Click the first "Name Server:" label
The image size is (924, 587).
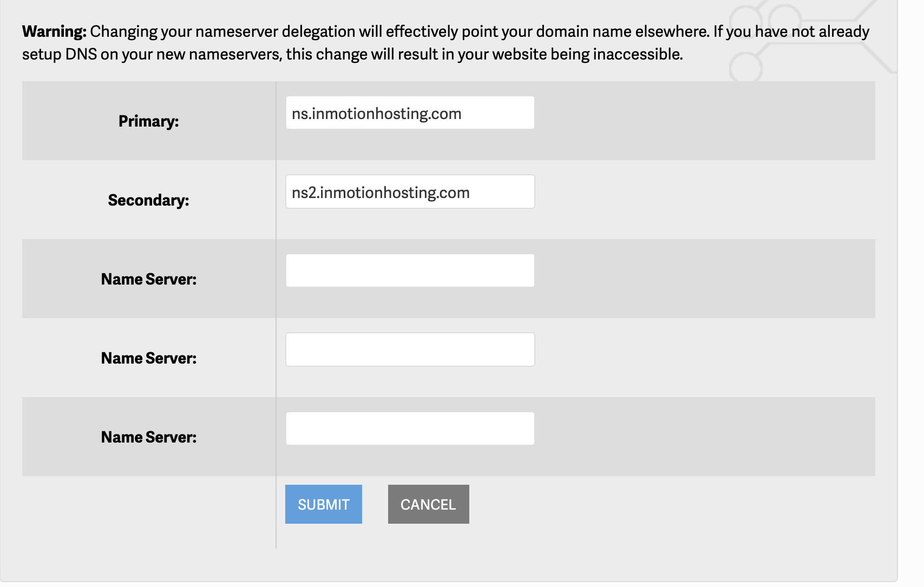coord(148,279)
